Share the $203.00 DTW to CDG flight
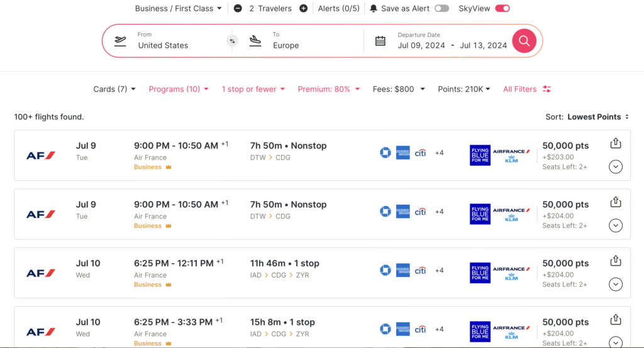 (615, 143)
